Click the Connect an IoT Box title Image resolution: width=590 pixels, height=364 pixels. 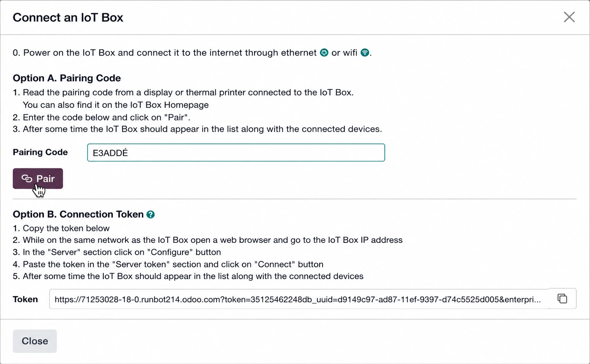pos(68,17)
